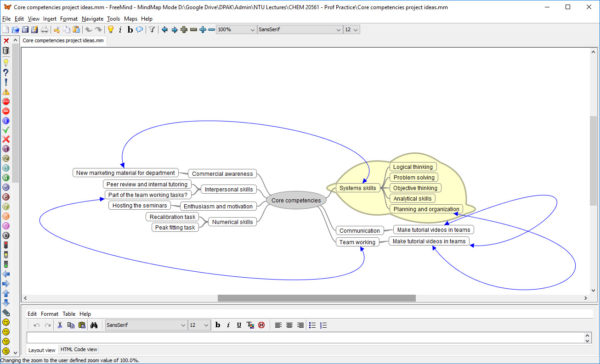Viewport: 600px width, 364px height.
Task: Click the green check mark icon
Action: coord(6,130)
